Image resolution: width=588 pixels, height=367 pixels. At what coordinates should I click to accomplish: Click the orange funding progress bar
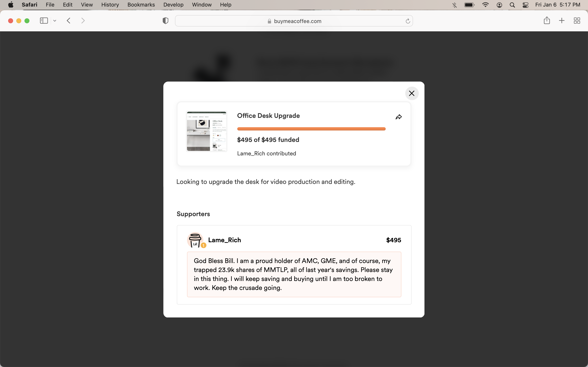coord(311,129)
